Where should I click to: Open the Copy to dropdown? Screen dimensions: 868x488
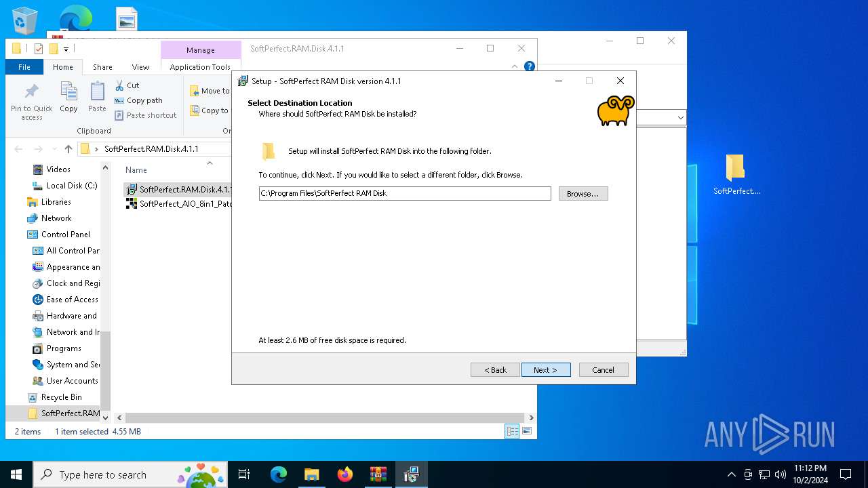(x=210, y=110)
